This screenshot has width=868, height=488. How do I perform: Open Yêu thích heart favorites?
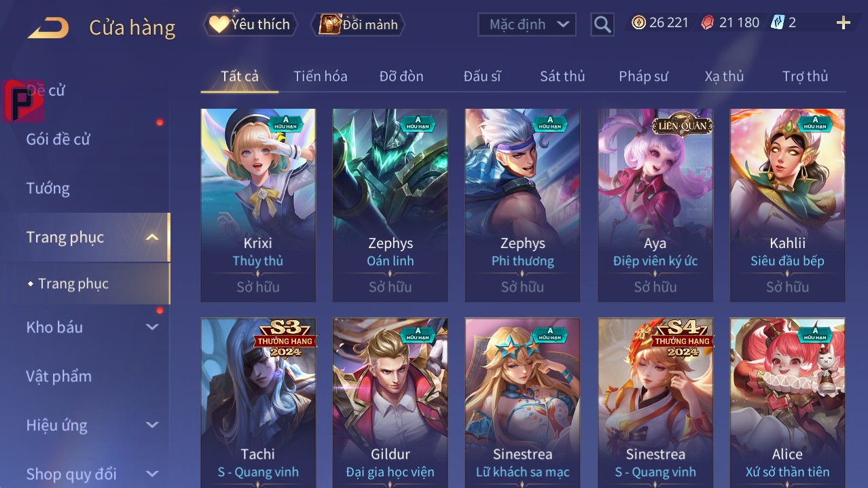219,24
